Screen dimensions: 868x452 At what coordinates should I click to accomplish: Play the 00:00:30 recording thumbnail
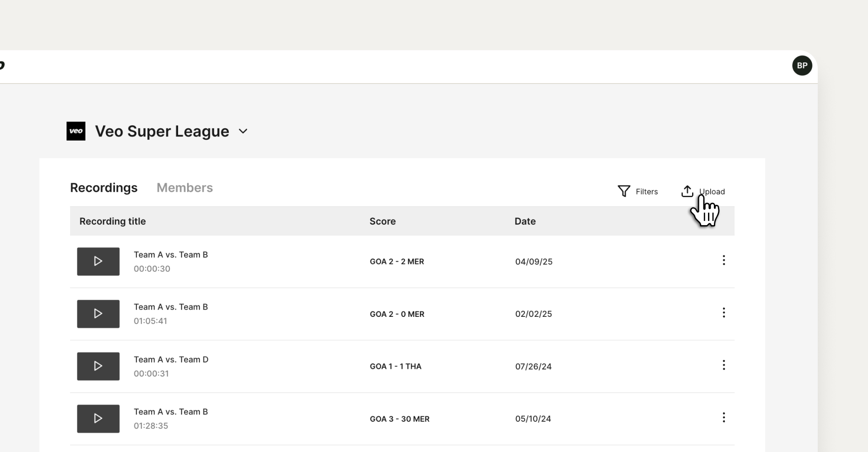98,261
